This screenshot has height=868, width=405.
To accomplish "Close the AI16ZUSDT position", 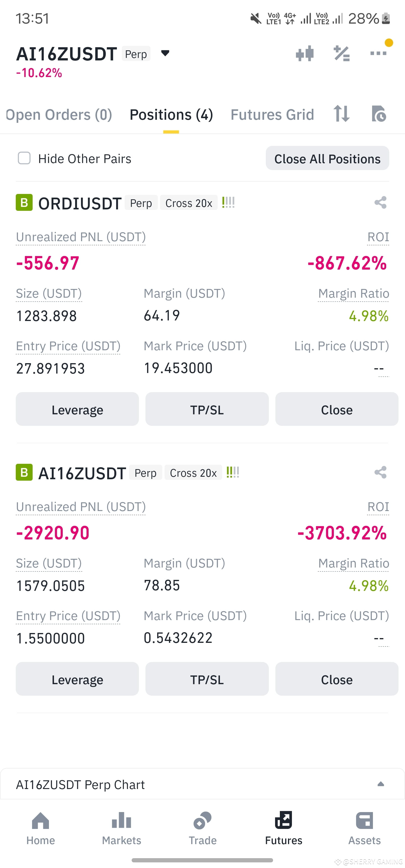I will point(337,679).
